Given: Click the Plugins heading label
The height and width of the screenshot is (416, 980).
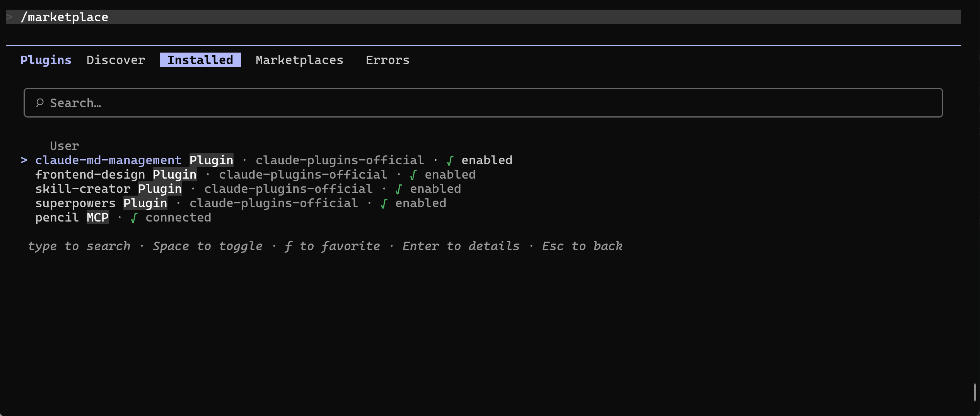Looking at the screenshot, I should click(46, 60).
